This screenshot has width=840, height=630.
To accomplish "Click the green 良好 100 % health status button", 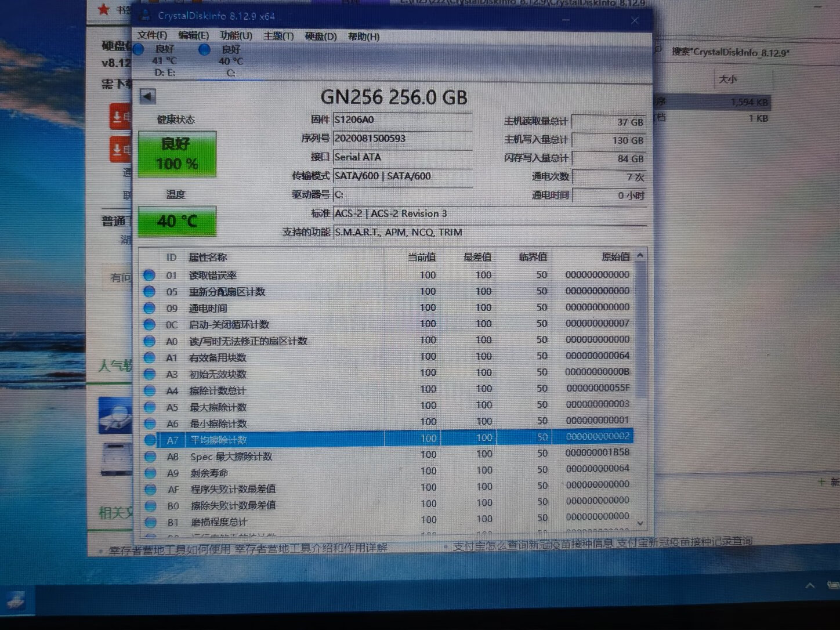I will tap(177, 154).
